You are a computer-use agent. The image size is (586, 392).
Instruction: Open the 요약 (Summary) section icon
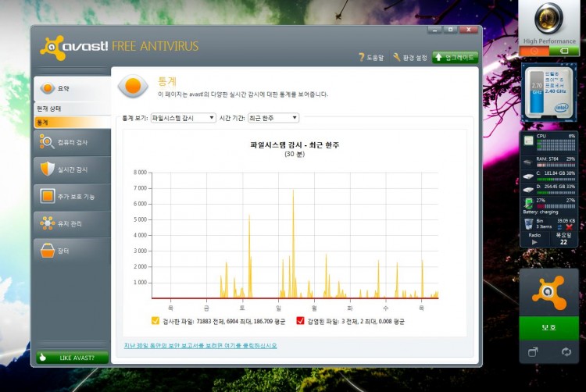(47, 89)
